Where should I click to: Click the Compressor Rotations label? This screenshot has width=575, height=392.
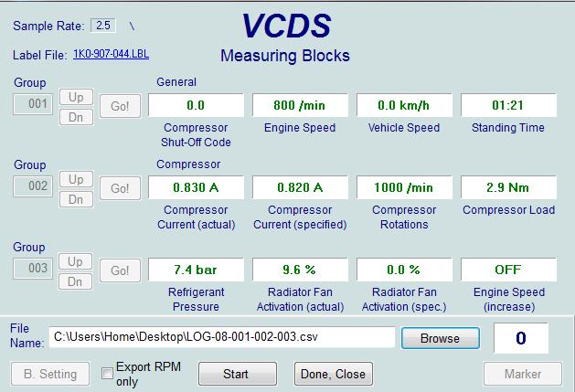coord(404,217)
